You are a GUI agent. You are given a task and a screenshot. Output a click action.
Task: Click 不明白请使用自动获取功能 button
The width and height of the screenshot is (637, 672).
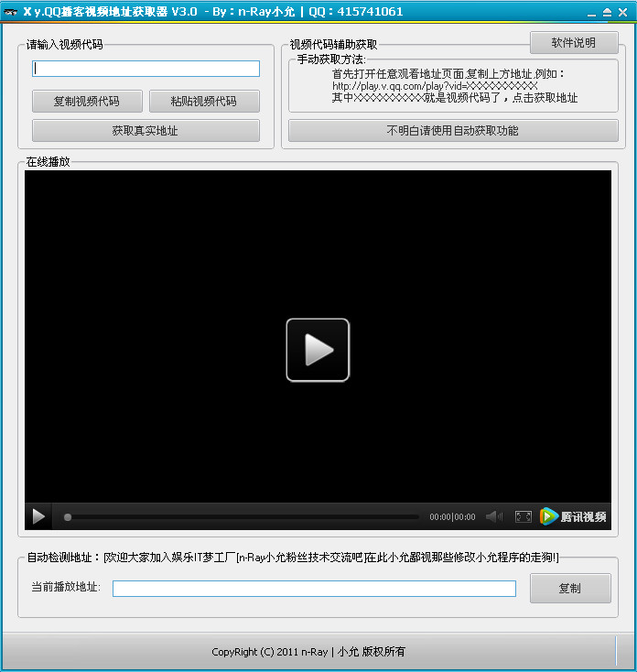point(453,130)
